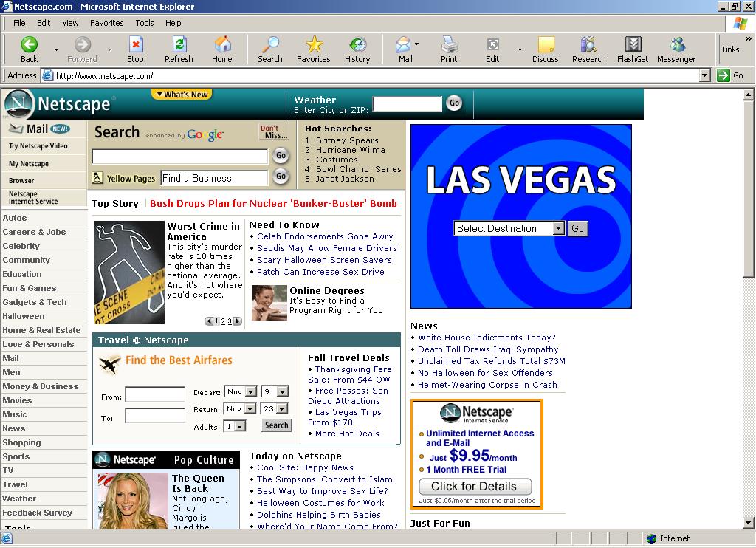This screenshot has height=548, width=756.
Task: Click Careers & Jobs in sidebar
Action: click(x=34, y=232)
